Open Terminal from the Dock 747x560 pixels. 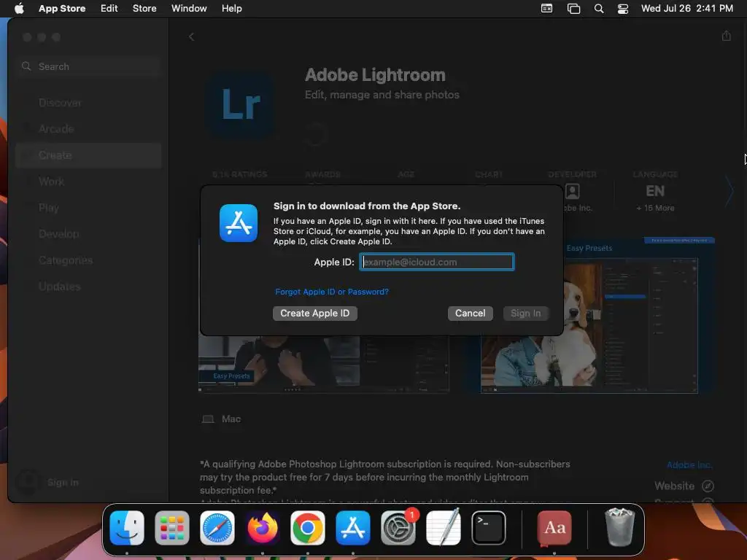click(489, 528)
